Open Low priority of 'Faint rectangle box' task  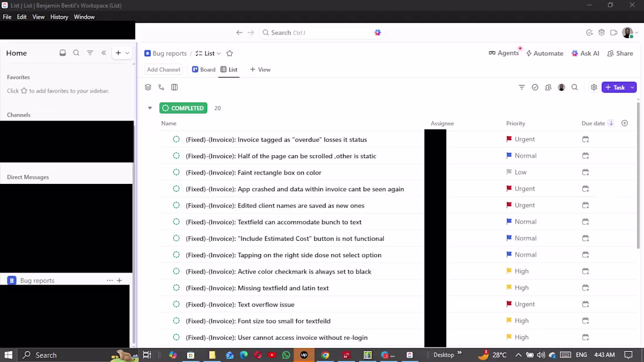516,172
